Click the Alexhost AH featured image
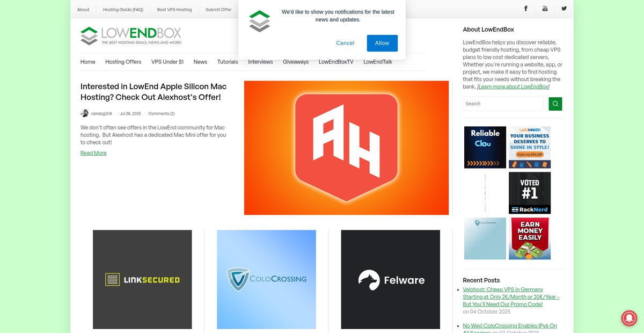 [x=346, y=148]
